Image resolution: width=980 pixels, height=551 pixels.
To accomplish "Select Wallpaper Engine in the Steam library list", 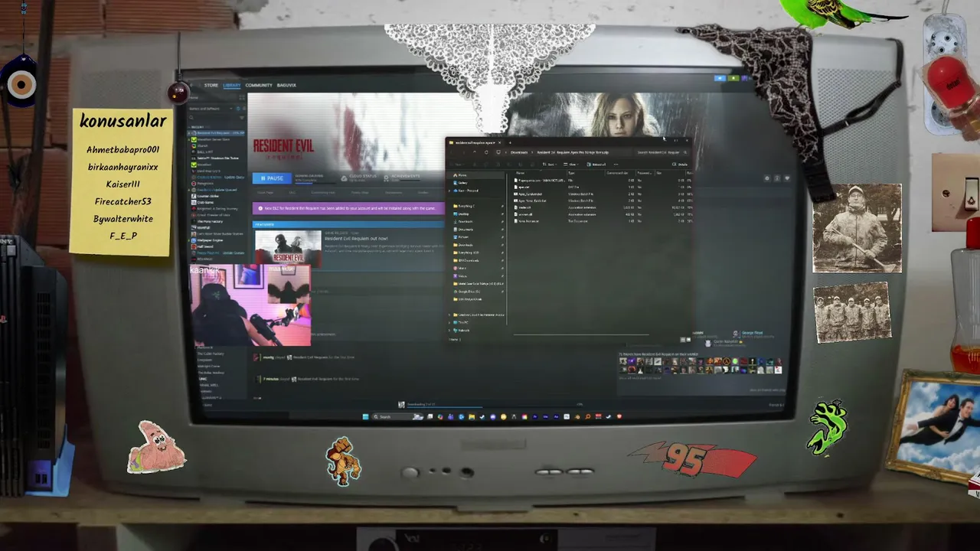I will point(208,240).
